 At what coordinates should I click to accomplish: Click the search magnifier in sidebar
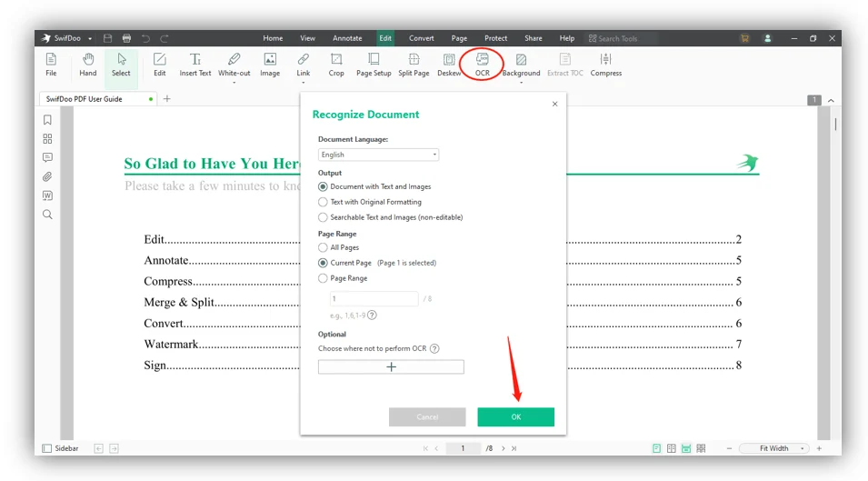pyautogui.click(x=47, y=215)
